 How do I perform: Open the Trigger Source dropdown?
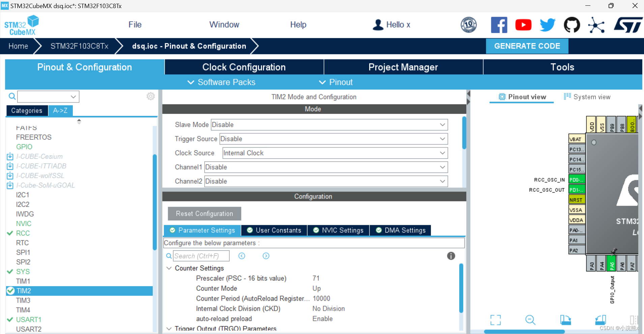coord(333,139)
